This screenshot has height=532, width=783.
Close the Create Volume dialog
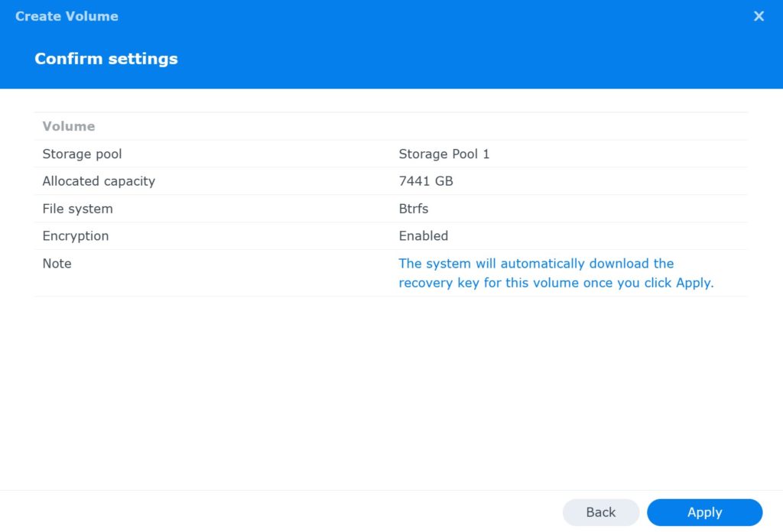coord(759,16)
